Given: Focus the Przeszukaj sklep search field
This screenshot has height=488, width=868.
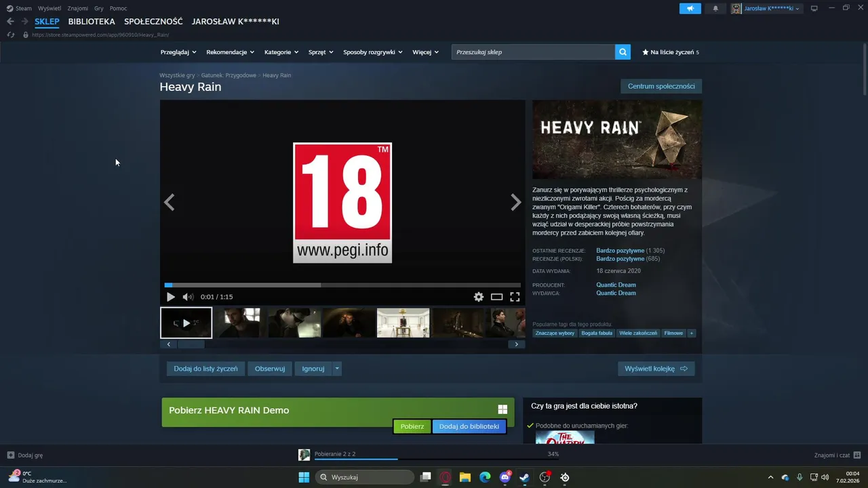Looking at the screenshot, I should click(533, 52).
